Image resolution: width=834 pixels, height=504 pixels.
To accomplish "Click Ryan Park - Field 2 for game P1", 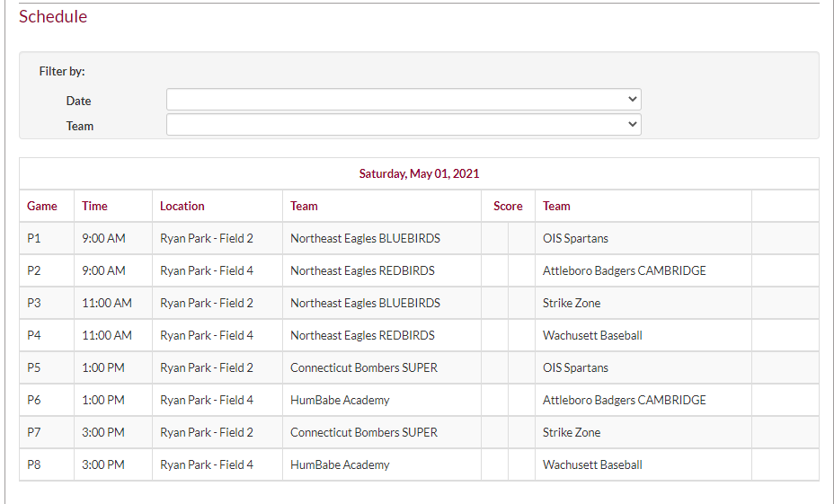I will tap(207, 238).
